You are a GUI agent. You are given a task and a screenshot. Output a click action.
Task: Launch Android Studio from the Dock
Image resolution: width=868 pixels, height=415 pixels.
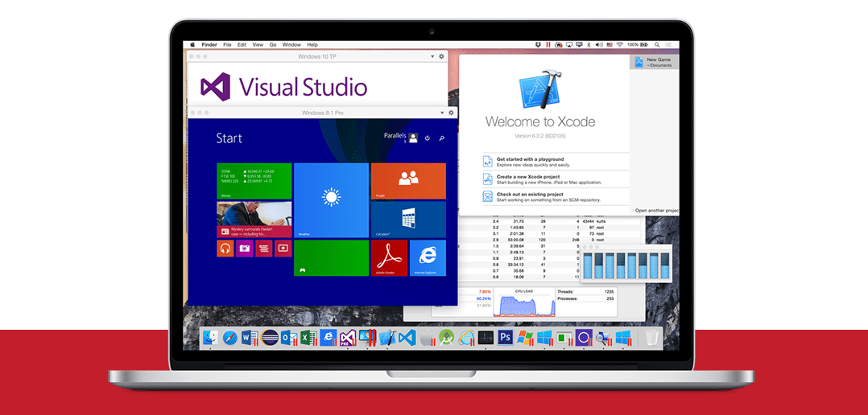447,337
